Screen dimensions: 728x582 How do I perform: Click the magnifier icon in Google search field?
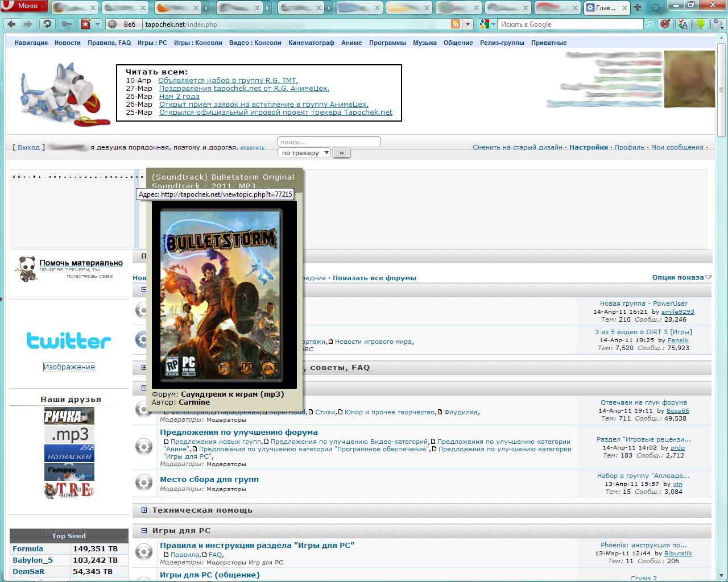(649, 24)
